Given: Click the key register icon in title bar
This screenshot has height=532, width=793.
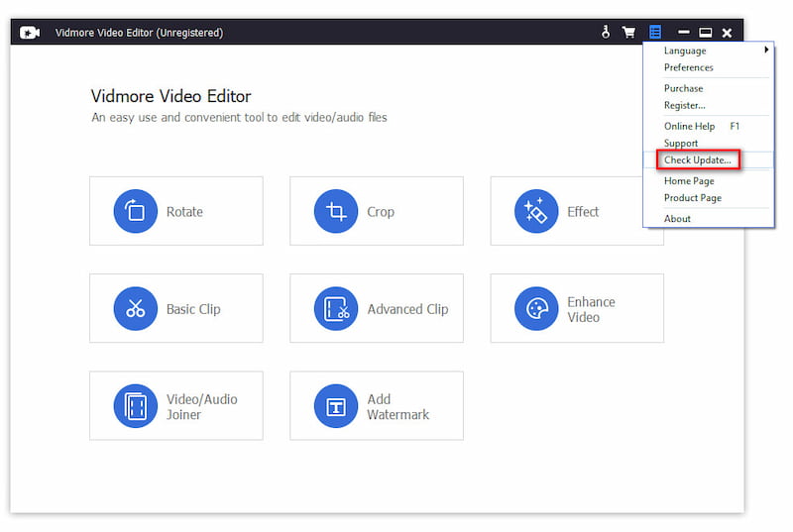Looking at the screenshot, I should [x=606, y=33].
